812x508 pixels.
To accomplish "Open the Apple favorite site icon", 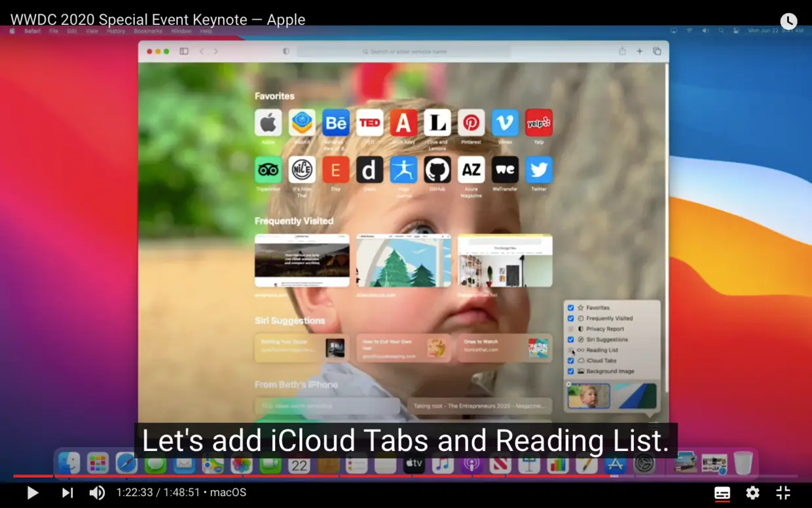I will point(268,123).
